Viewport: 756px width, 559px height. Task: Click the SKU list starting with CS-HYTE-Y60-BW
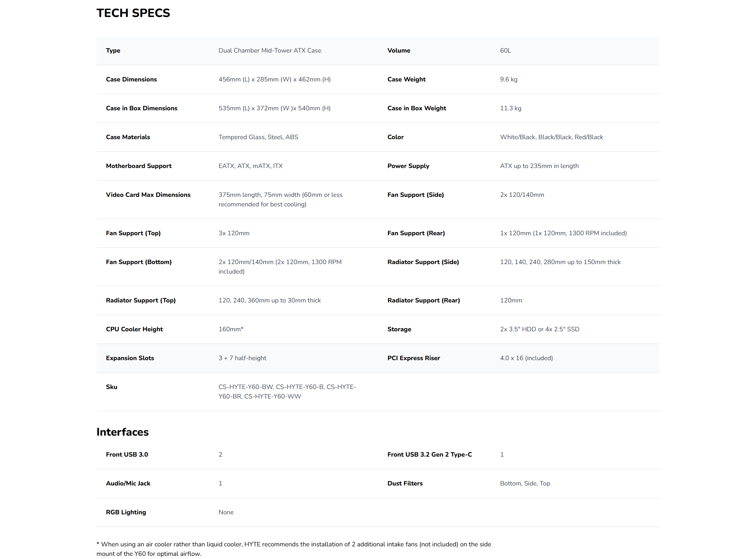click(287, 392)
